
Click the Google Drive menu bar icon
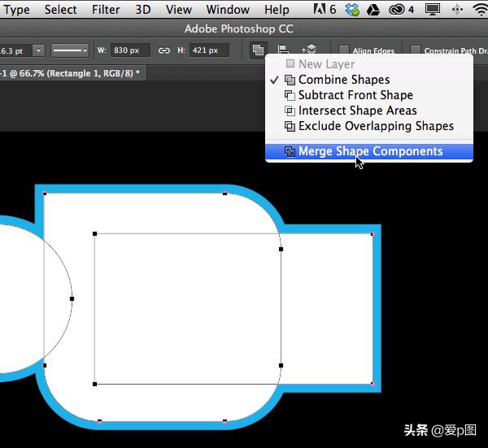pyautogui.click(x=373, y=10)
